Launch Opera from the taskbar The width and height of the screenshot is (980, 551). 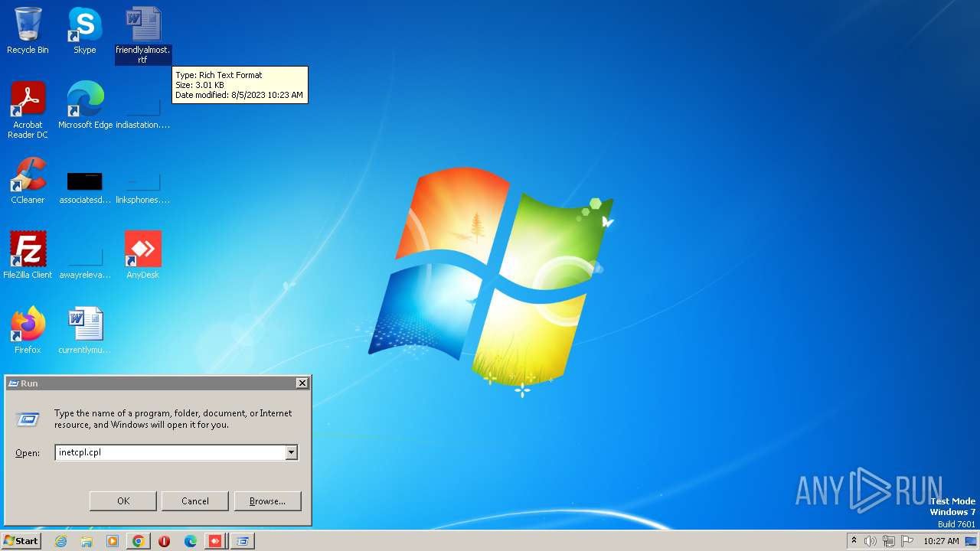tap(164, 541)
